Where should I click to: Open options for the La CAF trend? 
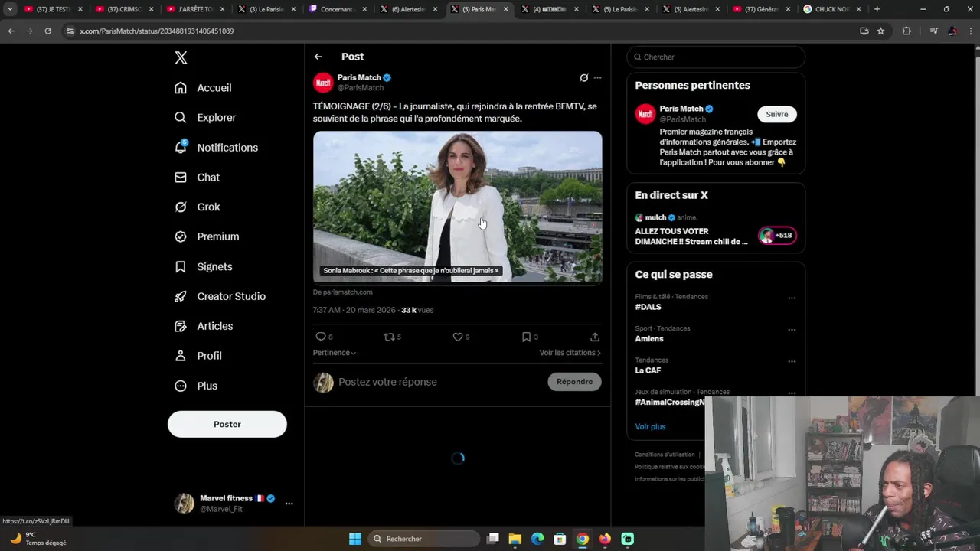(x=792, y=362)
